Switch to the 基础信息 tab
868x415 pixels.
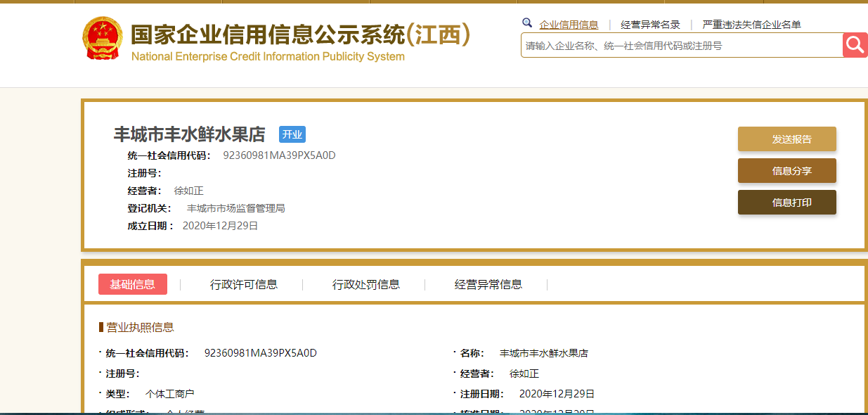coord(133,284)
